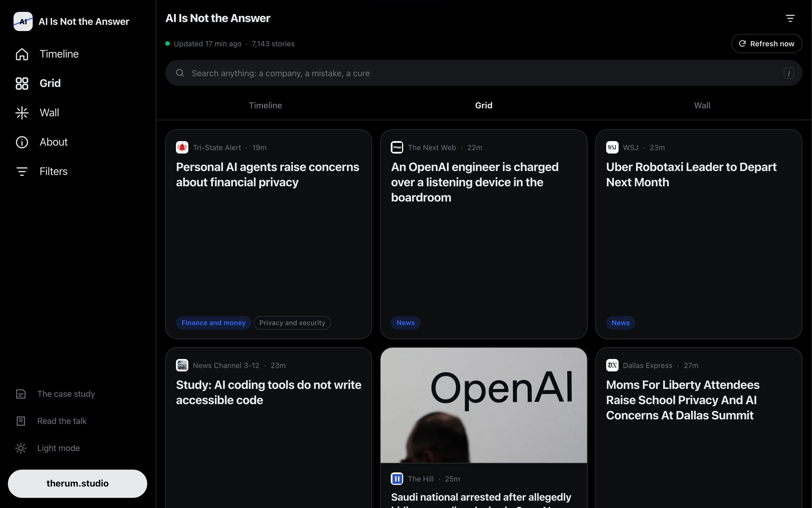
Task: Switch to the Timeline tab
Action: click(265, 106)
